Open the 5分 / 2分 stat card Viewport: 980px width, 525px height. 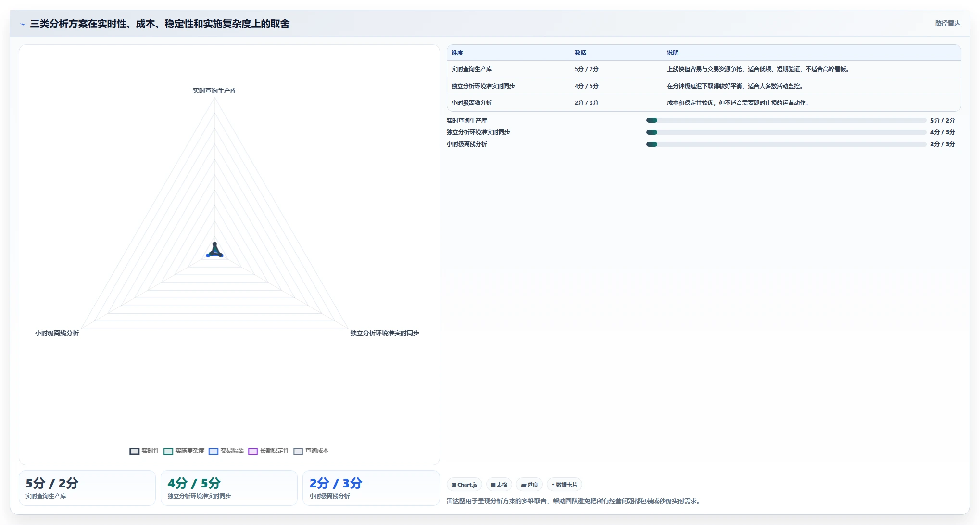click(x=87, y=488)
